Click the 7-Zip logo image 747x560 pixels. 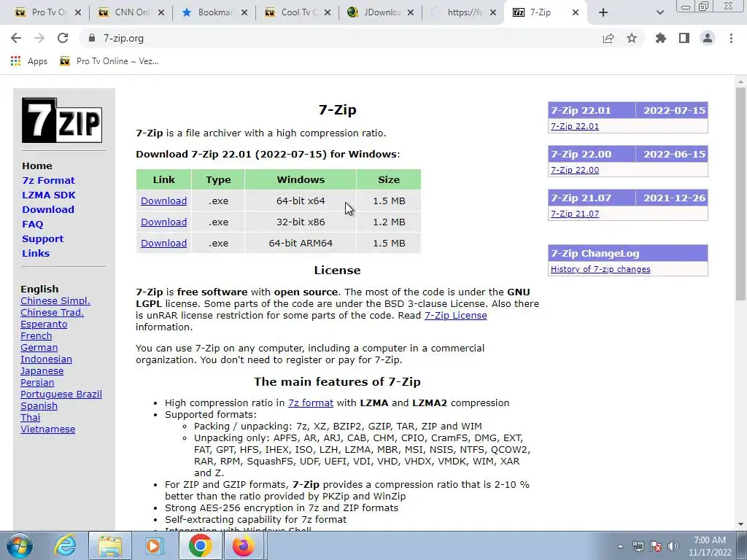[x=62, y=120]
